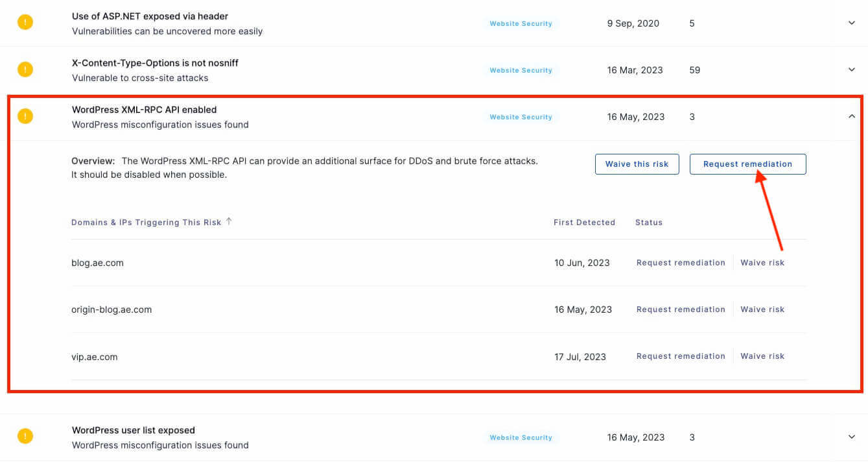Viewport: 868px width, 462px height.
Task: Expand the X-Content-Type-Options row
Action: [852, 69]
